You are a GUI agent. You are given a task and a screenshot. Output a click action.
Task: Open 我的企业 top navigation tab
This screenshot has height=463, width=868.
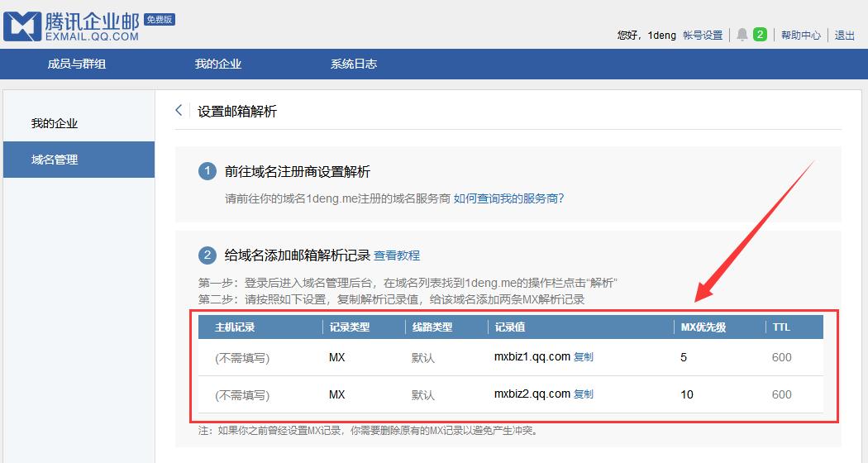pos(218,64)
